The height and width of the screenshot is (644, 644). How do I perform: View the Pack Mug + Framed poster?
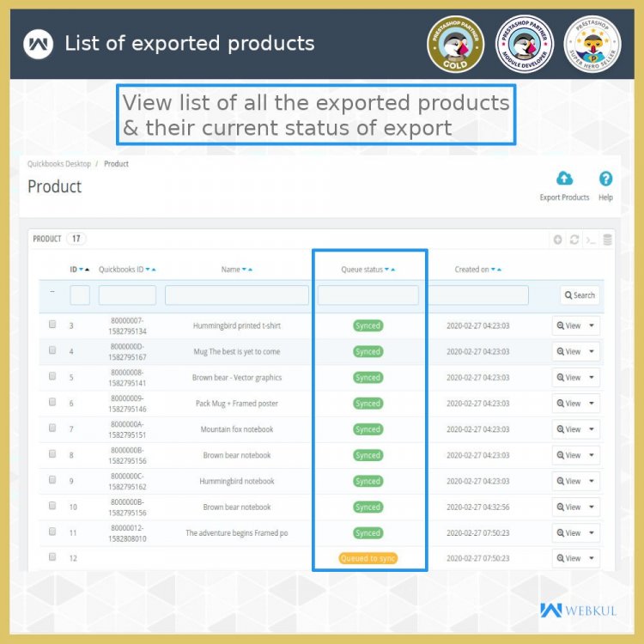pyautogui.click(x=568, y=404)
